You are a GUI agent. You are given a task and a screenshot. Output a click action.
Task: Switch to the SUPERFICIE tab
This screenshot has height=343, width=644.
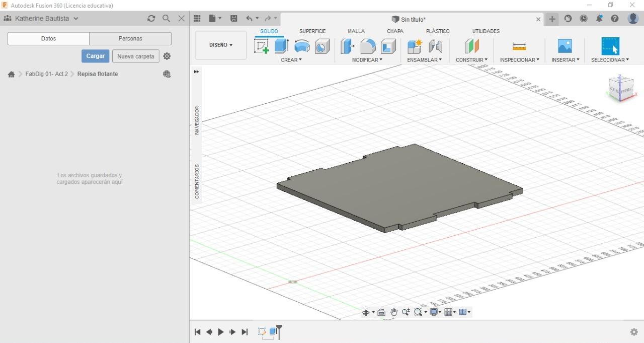[x=312, y=31]
